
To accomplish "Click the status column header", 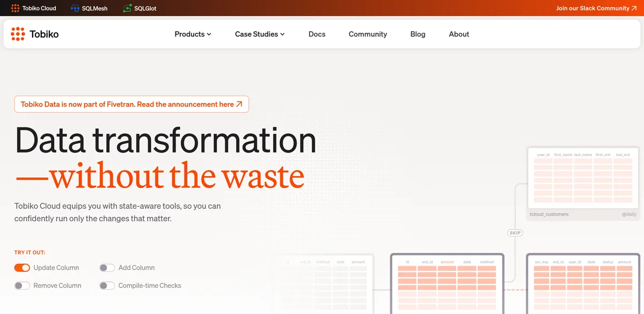I will click(608, 262).
